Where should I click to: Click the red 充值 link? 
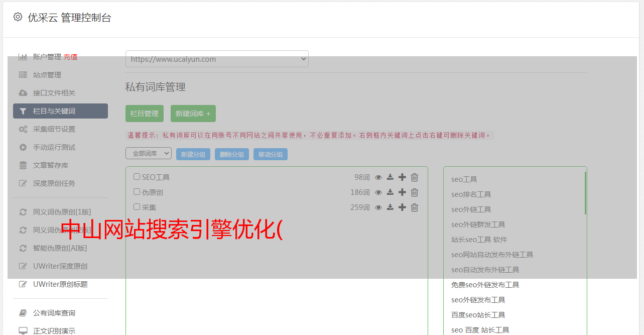70,57
